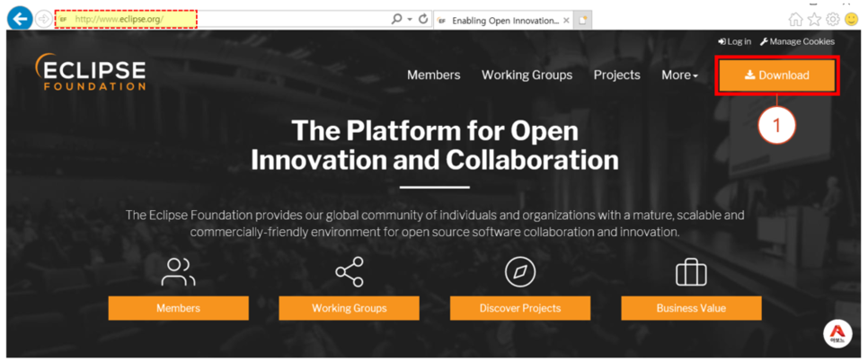Click the browser home icon
This screenshot has height=362, width=868.
(x=795, y=20)
